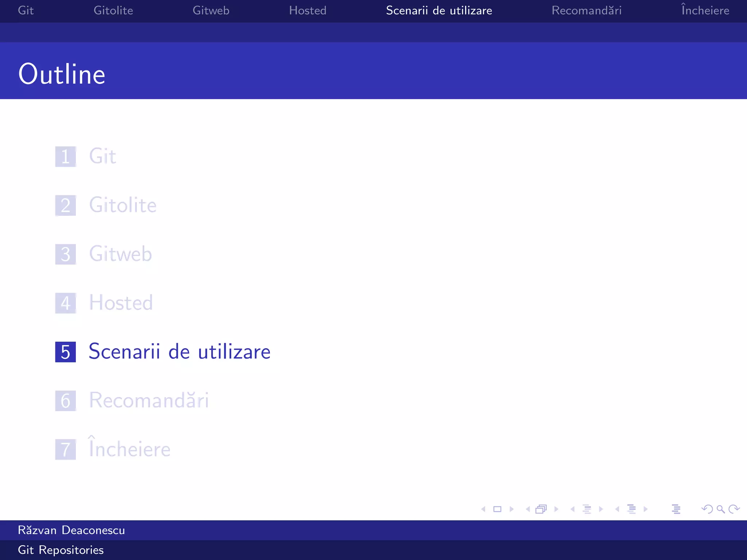Click the stacked frames navigation icon
This screenshot has width=747, height=560.
[541, 509]
